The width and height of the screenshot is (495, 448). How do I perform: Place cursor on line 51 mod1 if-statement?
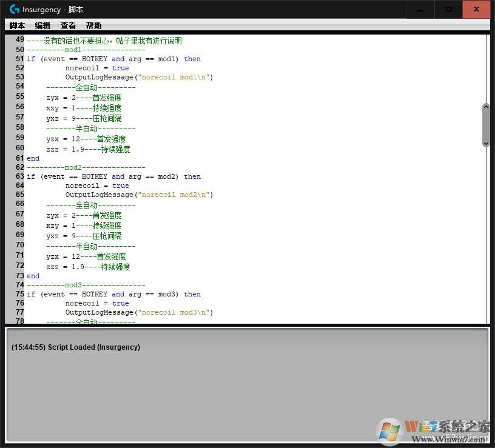[x=113, y=59]
